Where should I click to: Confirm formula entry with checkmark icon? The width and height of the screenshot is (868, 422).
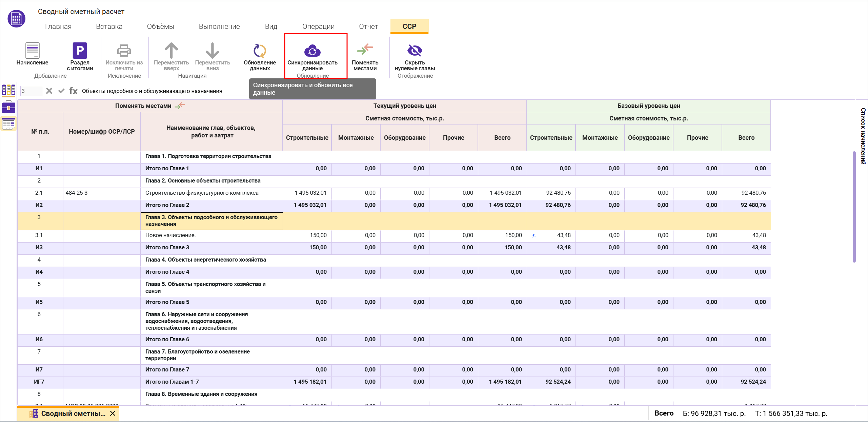(x=61, y=91)
